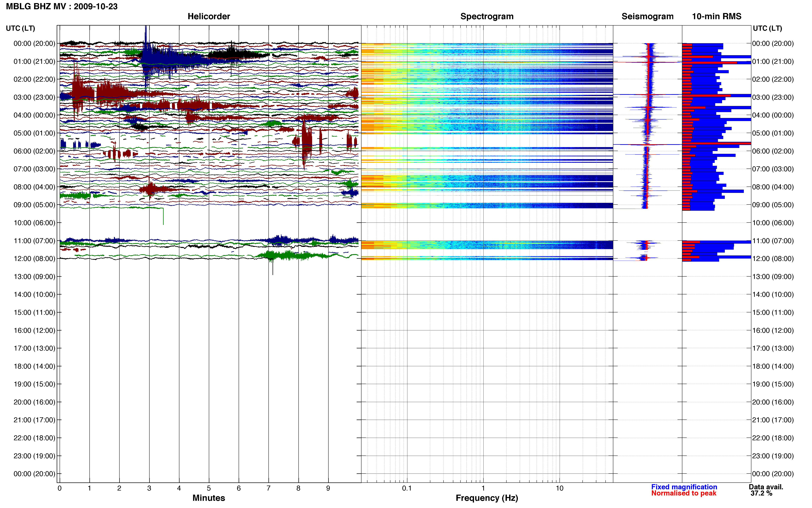Click left axis label '09:00 (05:00)'
The width and height of the screenshot is (812, 508).
pos(34,205)
